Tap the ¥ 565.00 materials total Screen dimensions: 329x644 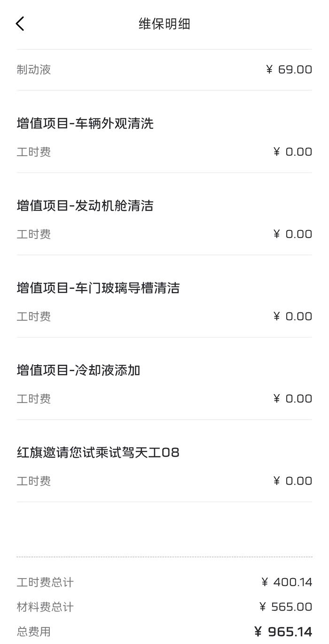coord(285,607)
